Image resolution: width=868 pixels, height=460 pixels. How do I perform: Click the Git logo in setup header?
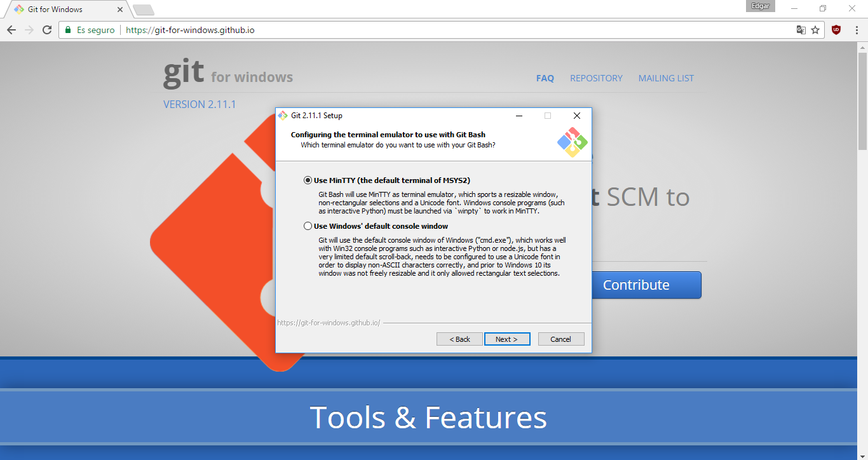pos(573,142)
